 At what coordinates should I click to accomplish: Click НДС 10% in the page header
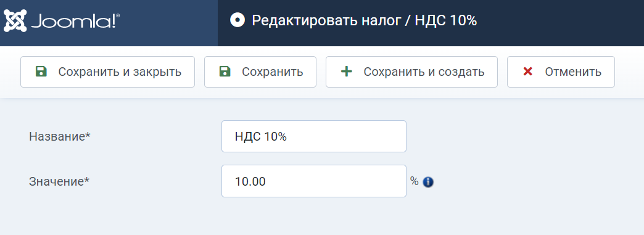coord(446,20)
